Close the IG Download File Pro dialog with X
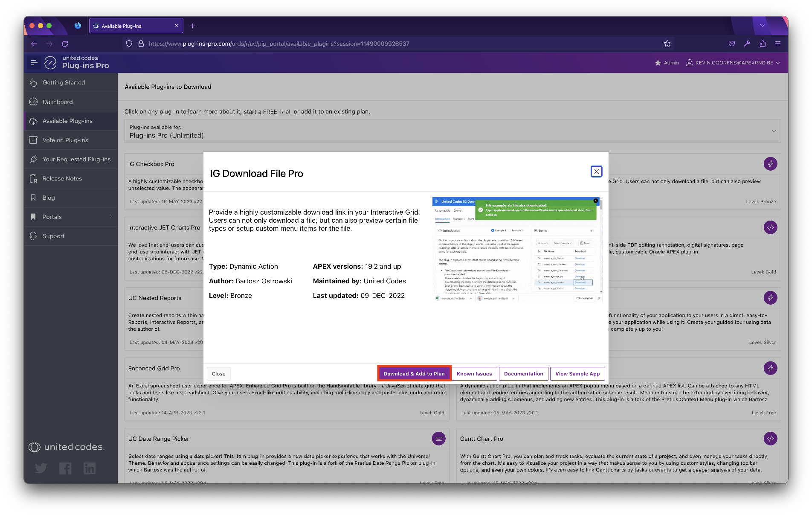Viewport: 812px width, 515px height. click(596, 172)
